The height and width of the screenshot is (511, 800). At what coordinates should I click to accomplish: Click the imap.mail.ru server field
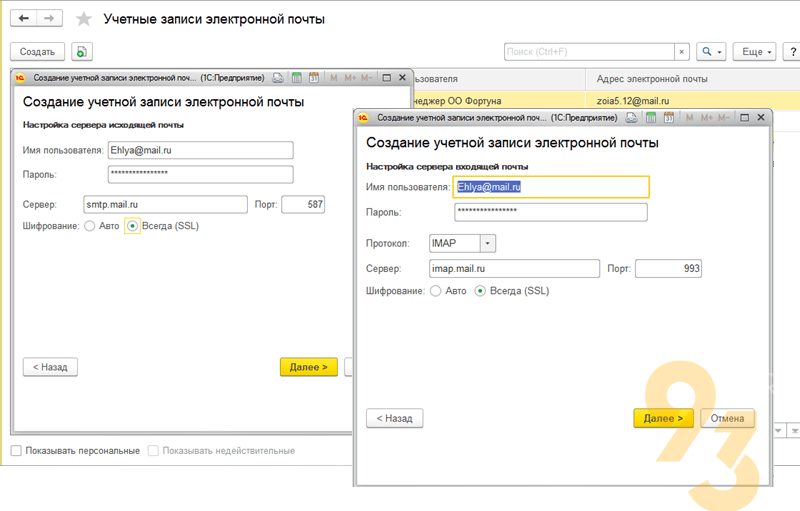[514, 269]
